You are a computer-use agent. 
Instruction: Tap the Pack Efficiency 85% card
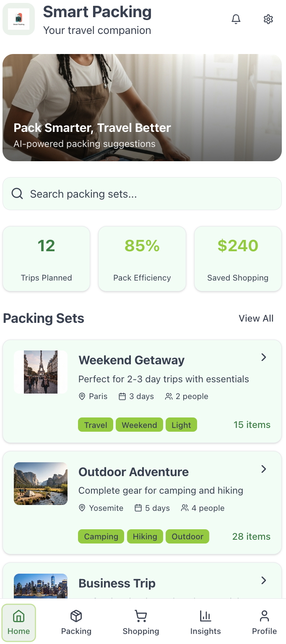142,258
